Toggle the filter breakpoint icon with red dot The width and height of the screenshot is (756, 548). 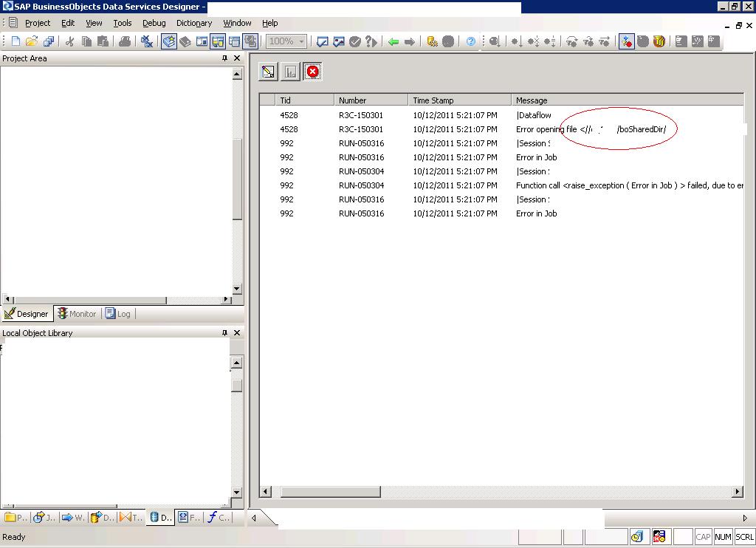pyautogui.click(x=626, y=41)
